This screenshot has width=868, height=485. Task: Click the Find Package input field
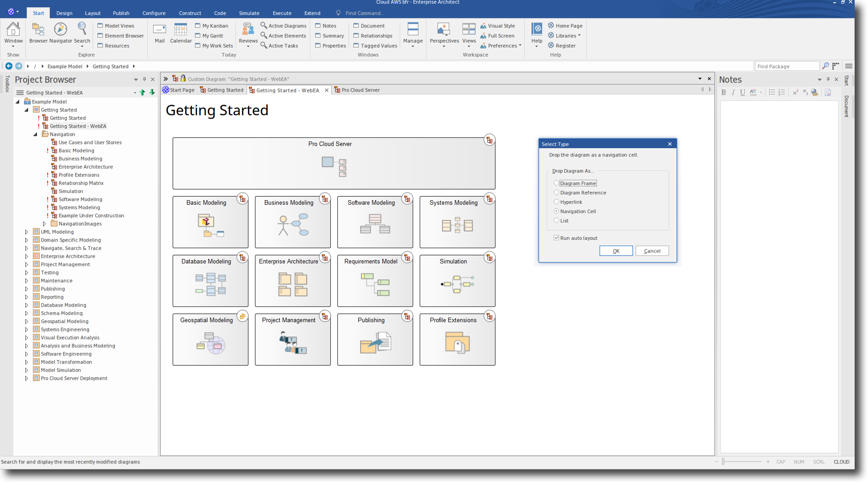tap(787, 66)
